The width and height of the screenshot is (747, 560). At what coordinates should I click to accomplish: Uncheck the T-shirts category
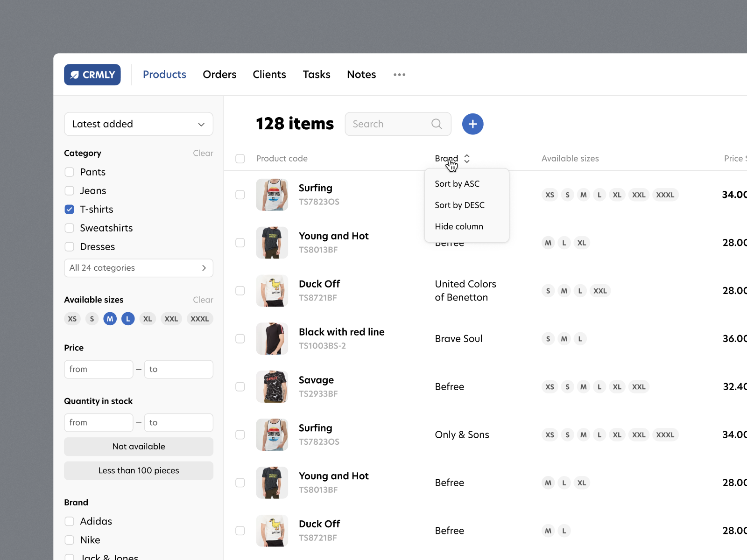[70, 210]
